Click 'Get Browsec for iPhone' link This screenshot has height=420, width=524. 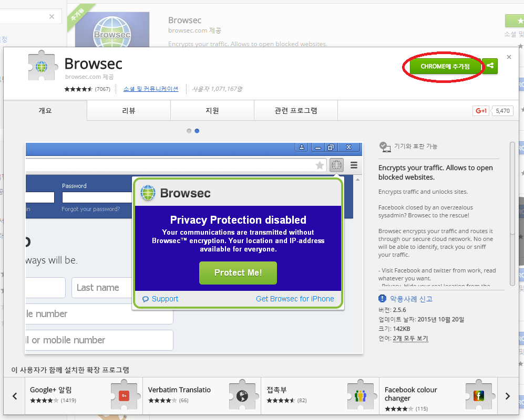[295, 299]
